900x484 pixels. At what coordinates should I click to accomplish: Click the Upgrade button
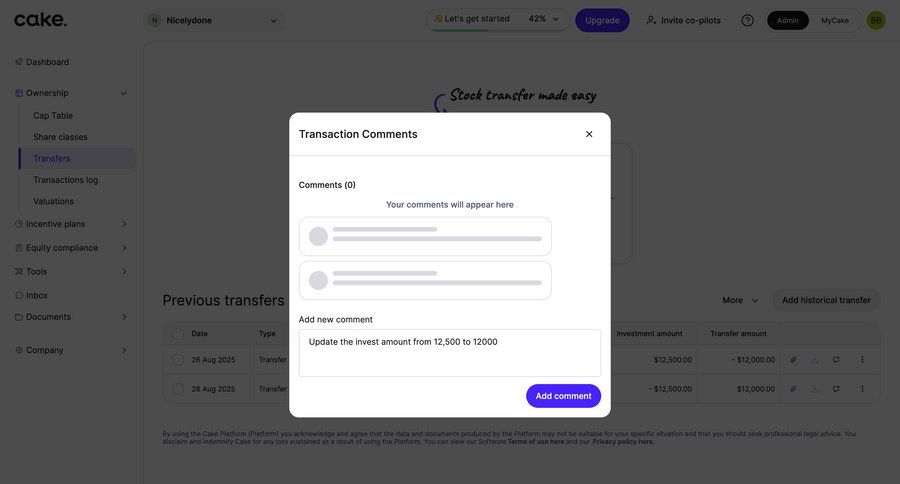602,20
